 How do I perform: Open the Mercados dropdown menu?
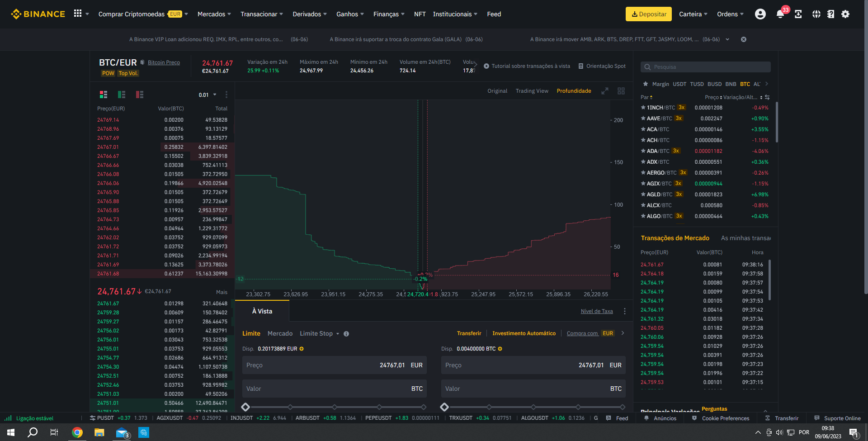click(x=214, y=14)
